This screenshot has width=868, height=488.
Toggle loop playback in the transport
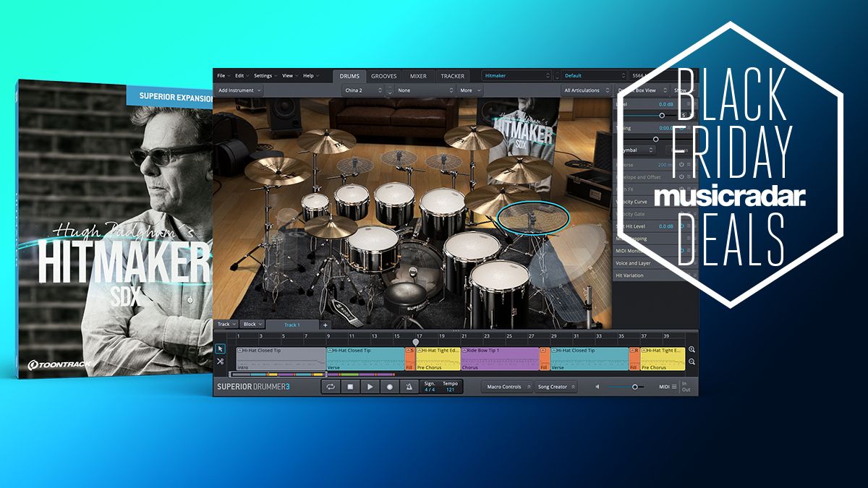click(331, 387)
